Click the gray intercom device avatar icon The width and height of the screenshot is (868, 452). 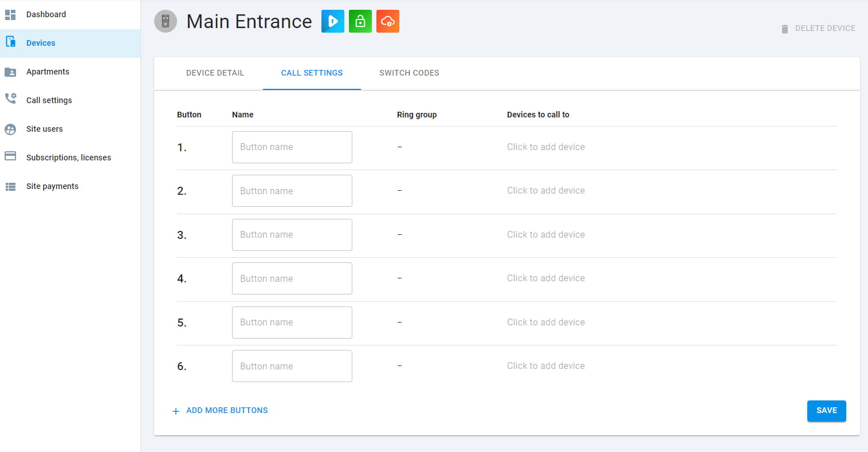point(166,21)
